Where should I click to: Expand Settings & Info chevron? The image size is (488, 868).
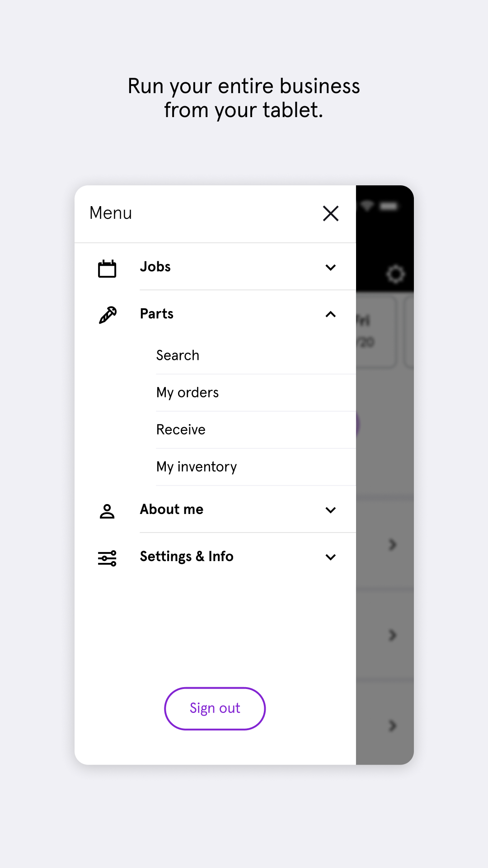(331, 557)
